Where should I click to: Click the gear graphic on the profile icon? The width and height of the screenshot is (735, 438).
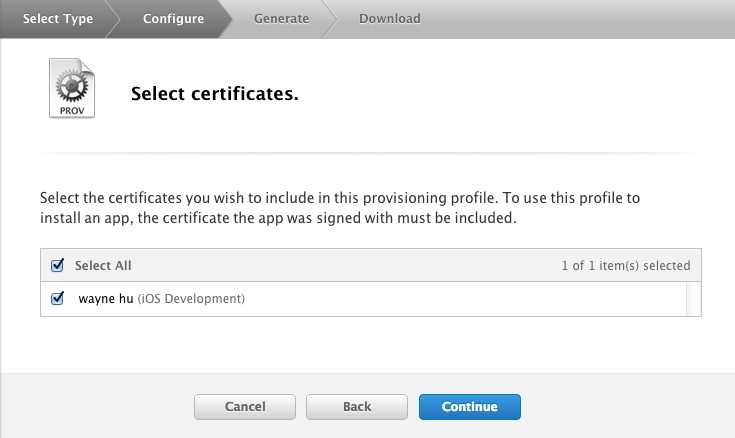(x=72, y=85)
